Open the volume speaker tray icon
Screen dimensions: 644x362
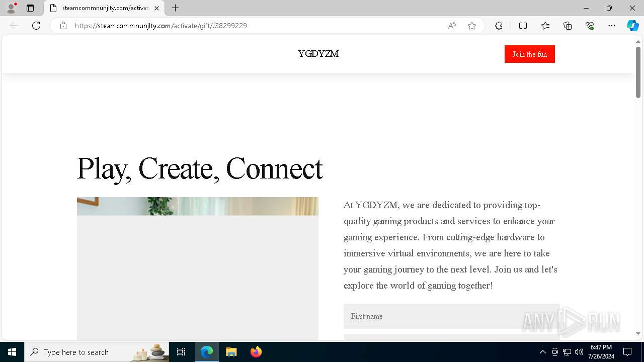point(579,352)
